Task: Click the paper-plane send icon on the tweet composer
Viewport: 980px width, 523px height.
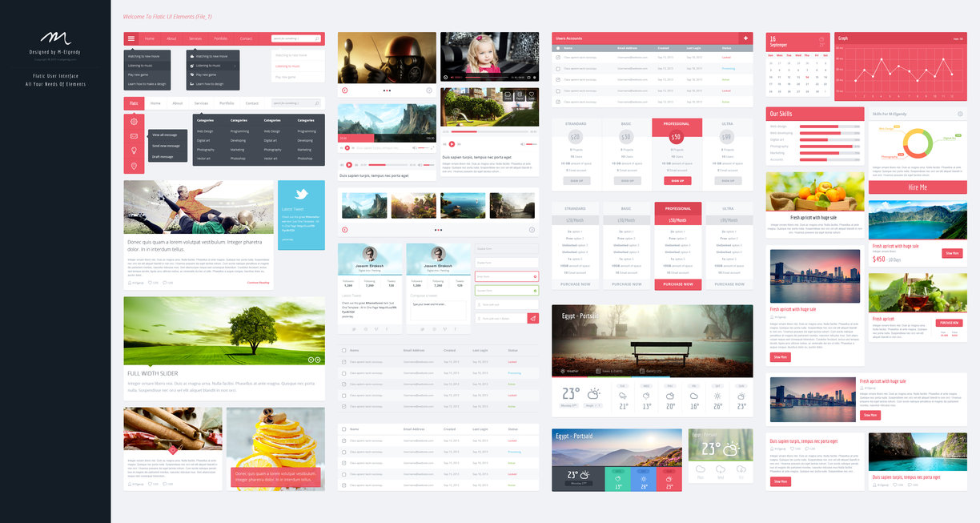Action: [x=533, y=318]
